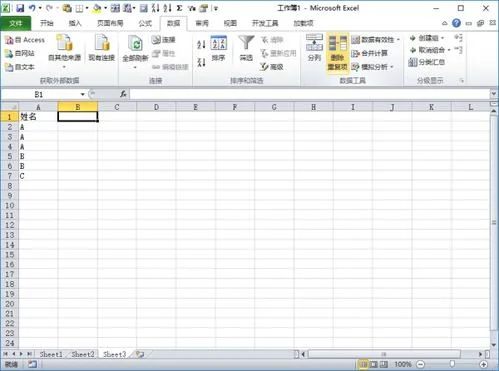Click the Save icon in quick access toolbar
Image resolution: width=499 pixels, height=371 pixels.
[x=20, y=8]
